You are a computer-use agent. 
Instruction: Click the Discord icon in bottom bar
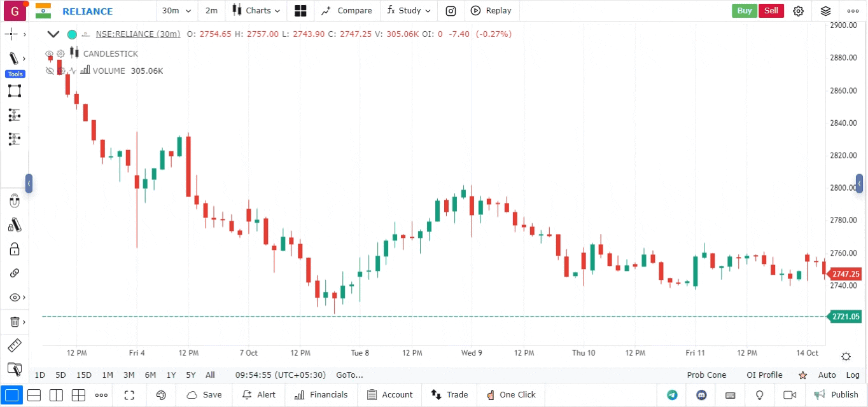point(701,395)
